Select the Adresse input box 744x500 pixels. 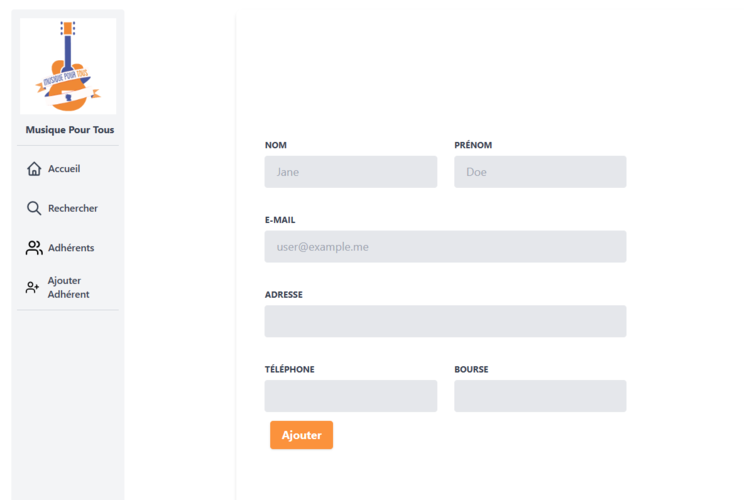pyautogui.click(x=445, y=321)
